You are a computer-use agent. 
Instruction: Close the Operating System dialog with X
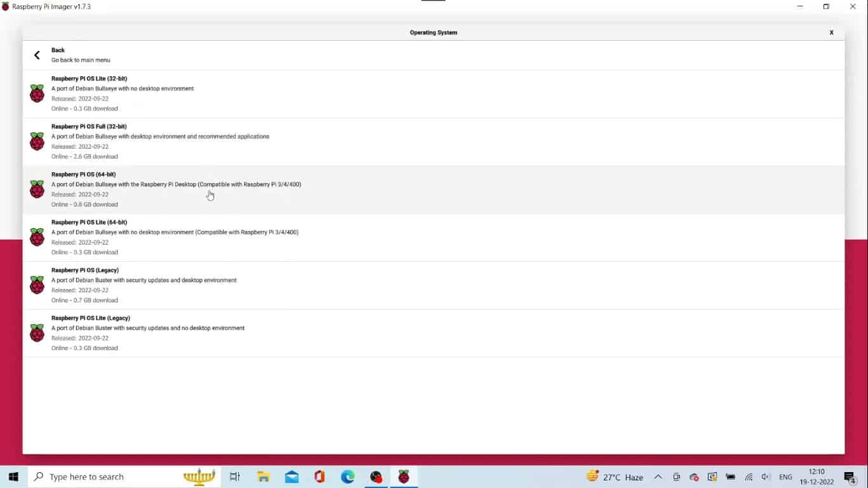[x=831, y=32]
